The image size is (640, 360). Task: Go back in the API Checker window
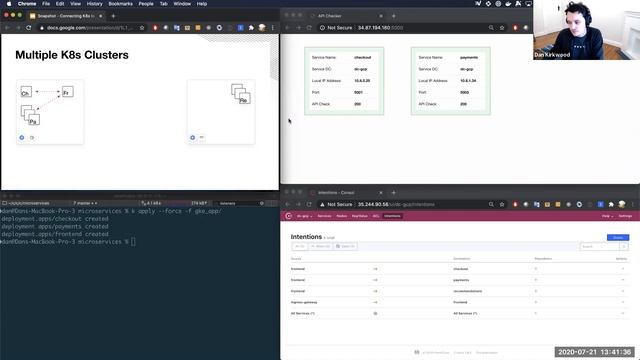pos(288,28)
